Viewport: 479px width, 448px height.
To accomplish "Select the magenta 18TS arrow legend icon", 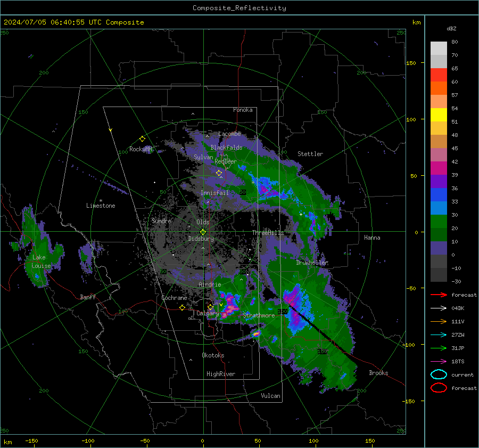I will coord(439,362).
